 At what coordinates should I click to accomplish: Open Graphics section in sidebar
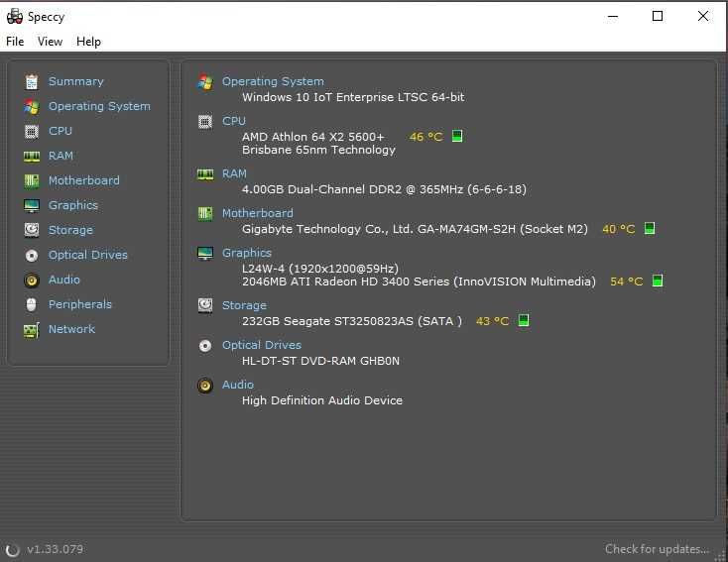[x=73, y=205]
